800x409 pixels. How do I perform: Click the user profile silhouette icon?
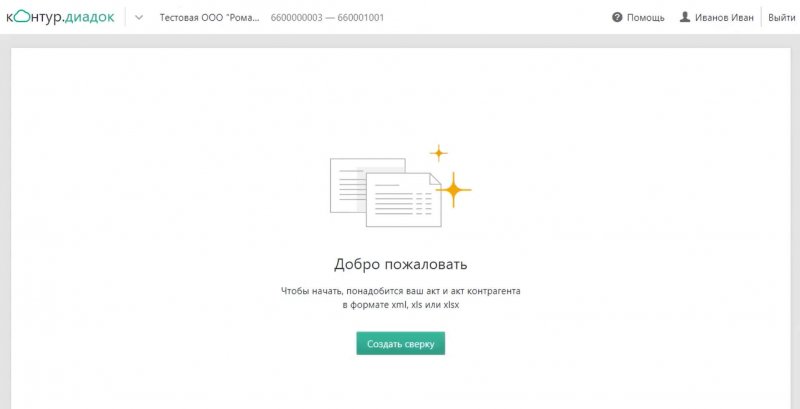pyautogui.click(x=685, y=18)
